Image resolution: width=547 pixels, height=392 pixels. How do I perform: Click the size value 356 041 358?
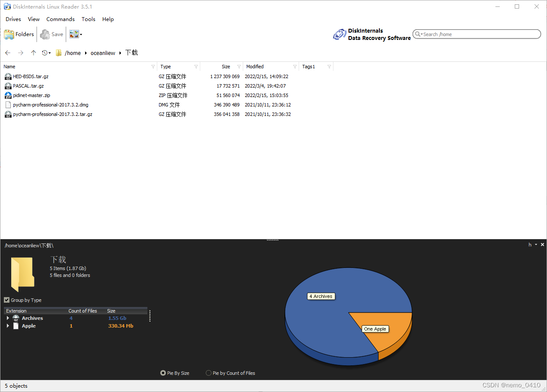click(227, 114)
